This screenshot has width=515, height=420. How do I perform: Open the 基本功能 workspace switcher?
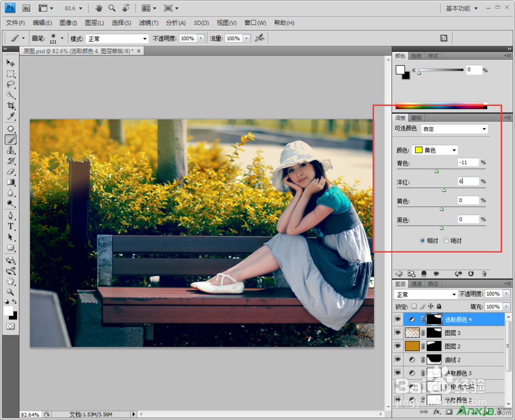[x=461, y=8]
